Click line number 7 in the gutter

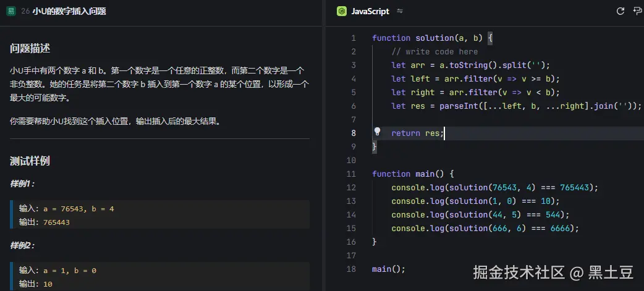354,119
